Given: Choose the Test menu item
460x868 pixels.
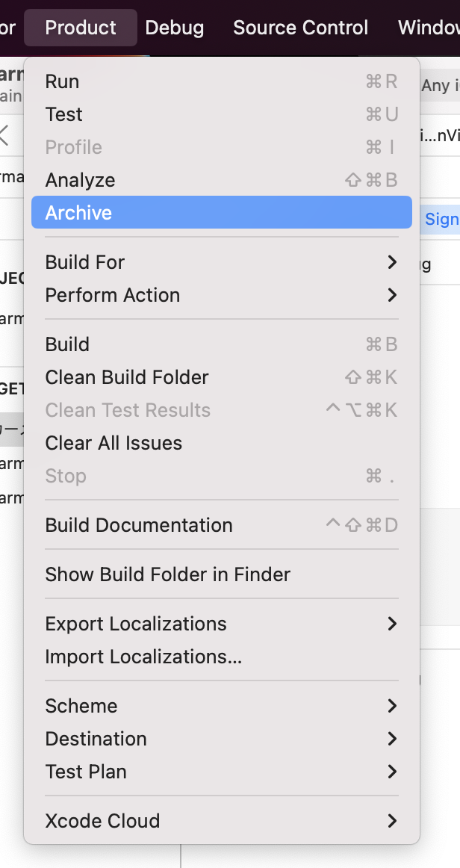Looking at the screenshot, I should pyautogui.click(x=64, y=114).
